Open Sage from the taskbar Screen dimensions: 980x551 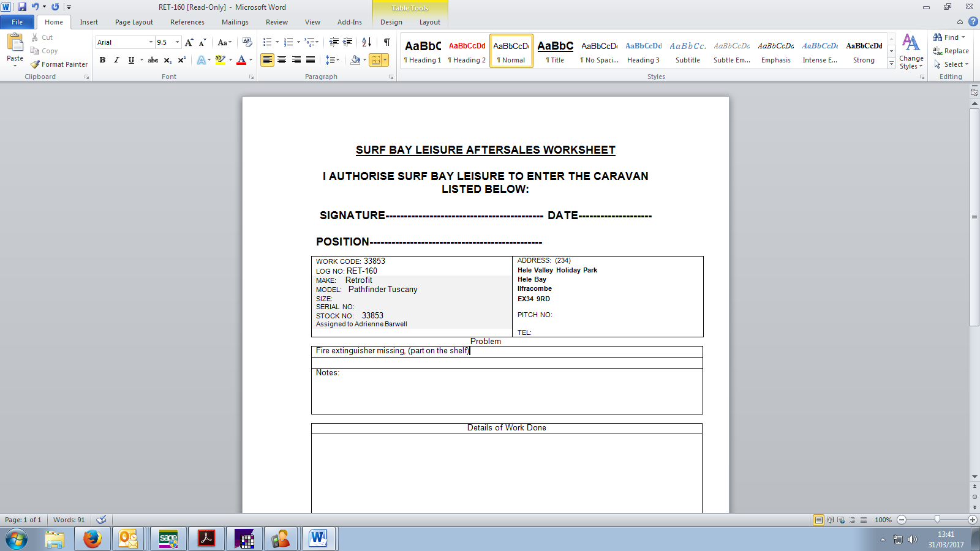click(168, 539)
